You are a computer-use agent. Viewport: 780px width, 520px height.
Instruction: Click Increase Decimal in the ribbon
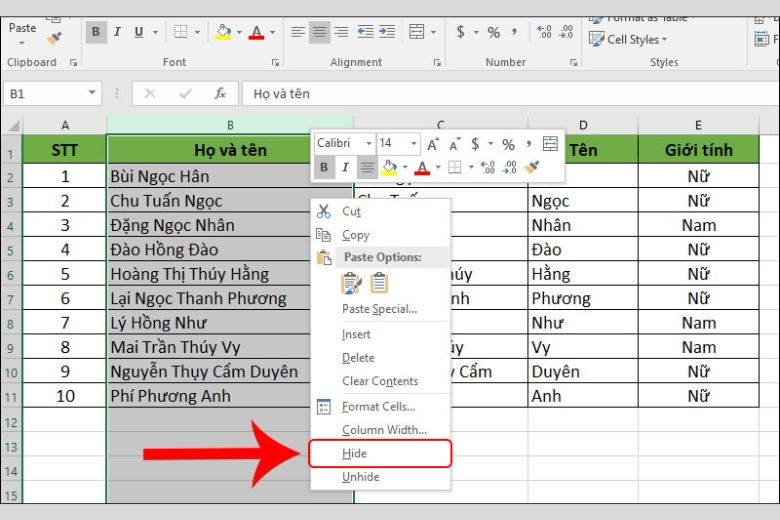coord(544,32)
